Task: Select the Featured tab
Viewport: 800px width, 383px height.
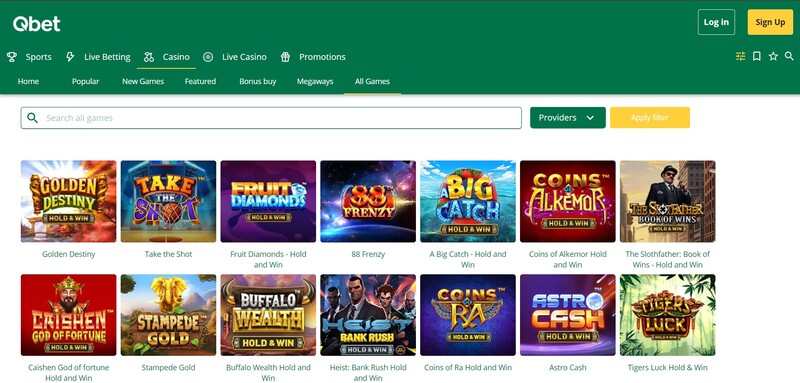Action: pyautogui.click(x=200, y=81)
